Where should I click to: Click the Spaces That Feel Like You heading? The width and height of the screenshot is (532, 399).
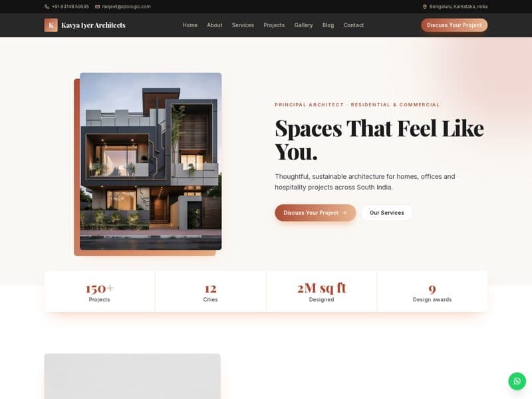(379, 140)
